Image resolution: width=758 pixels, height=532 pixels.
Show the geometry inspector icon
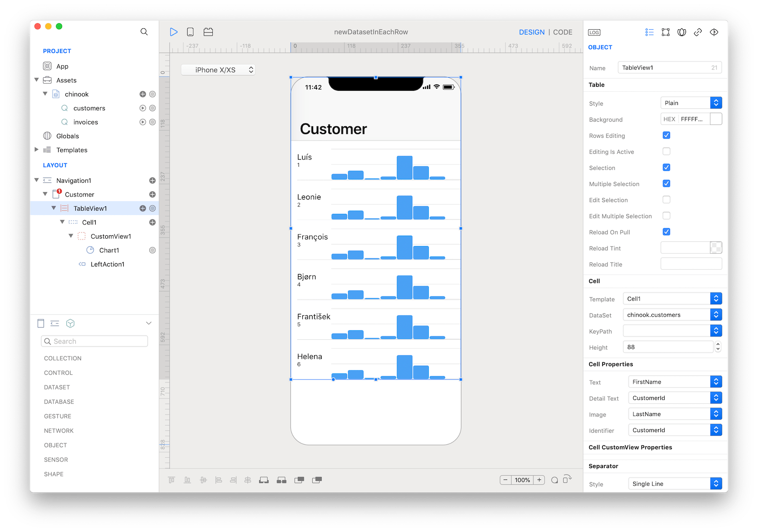(666, 32)
